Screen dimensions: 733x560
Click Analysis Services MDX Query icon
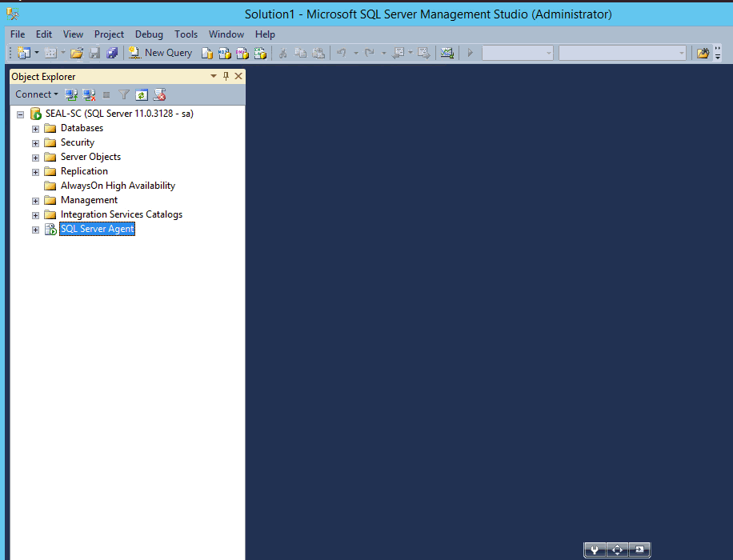click(225, 54)
